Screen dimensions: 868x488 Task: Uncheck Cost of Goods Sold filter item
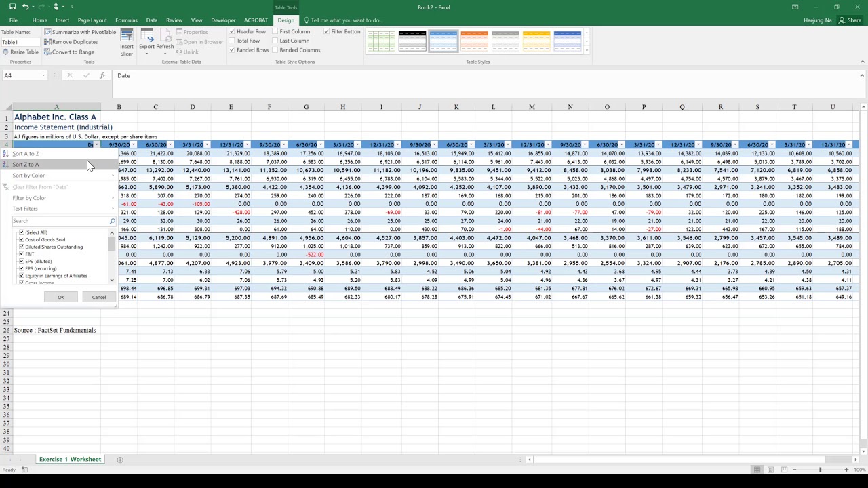coord(22,240)
